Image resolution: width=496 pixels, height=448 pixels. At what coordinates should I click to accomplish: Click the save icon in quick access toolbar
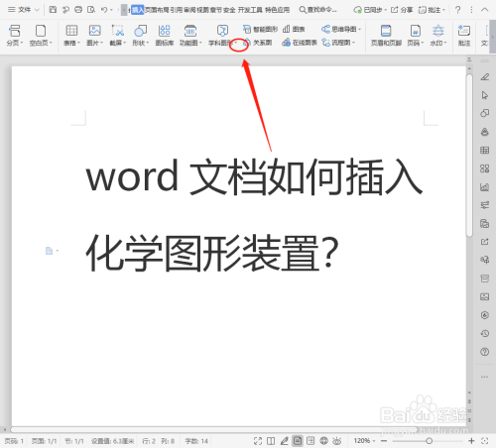(53, 10)
